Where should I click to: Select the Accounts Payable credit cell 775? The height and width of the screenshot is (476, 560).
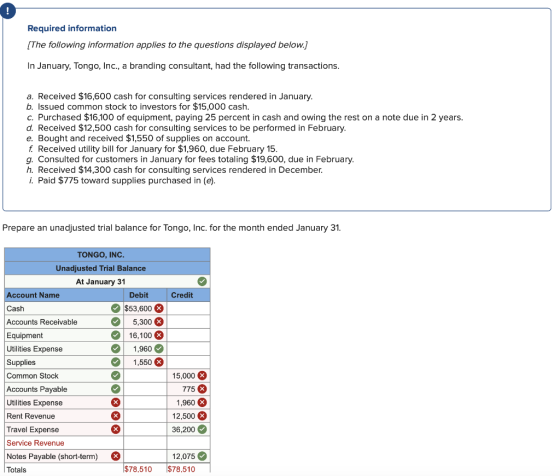(x=188, y=389)
